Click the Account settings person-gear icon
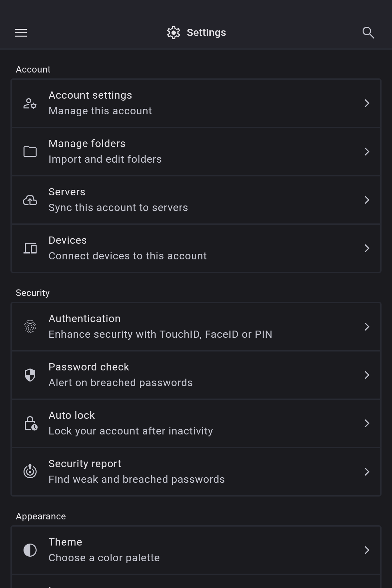 [30, 104]
